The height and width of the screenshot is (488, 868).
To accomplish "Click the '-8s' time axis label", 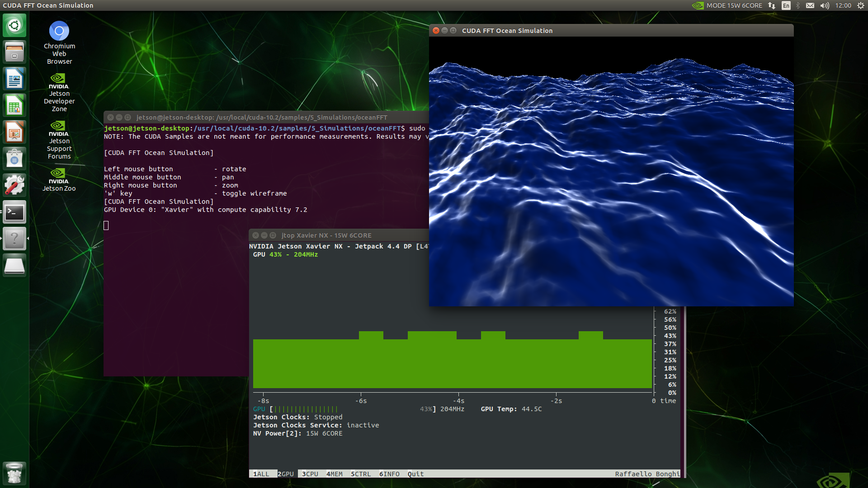I will coord(263,401).
